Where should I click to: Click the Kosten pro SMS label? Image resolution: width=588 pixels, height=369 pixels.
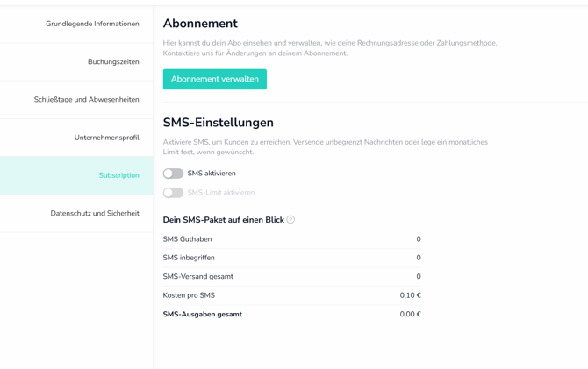click(x=189, y=295)
